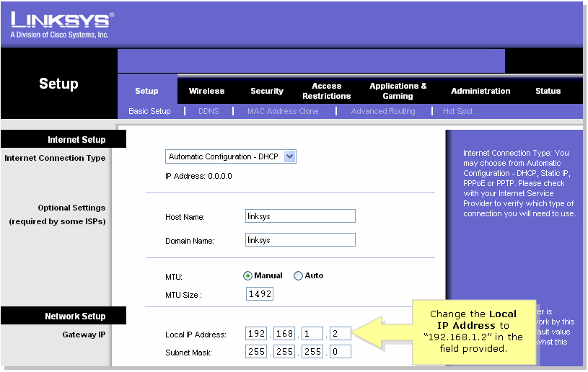
Task: Click the first Subnet Mask octet
Action: point(256,352)
